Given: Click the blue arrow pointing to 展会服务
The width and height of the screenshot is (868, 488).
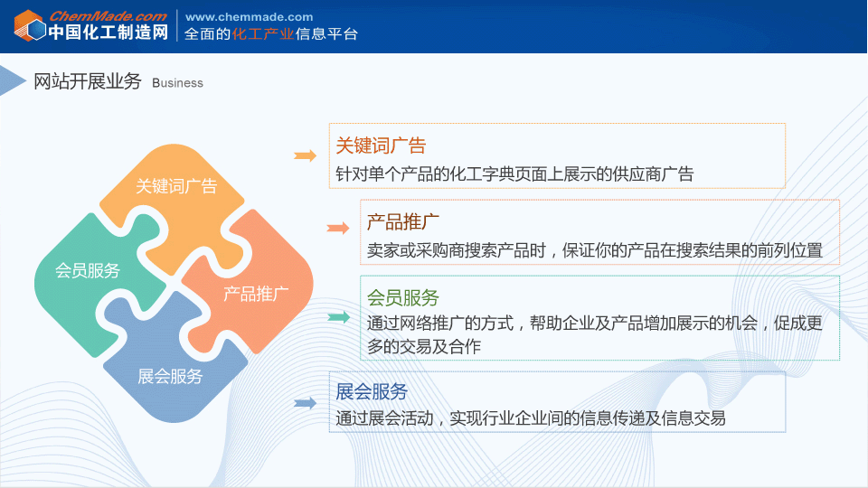Looking at the screenshot, I should tap(305, 403).
